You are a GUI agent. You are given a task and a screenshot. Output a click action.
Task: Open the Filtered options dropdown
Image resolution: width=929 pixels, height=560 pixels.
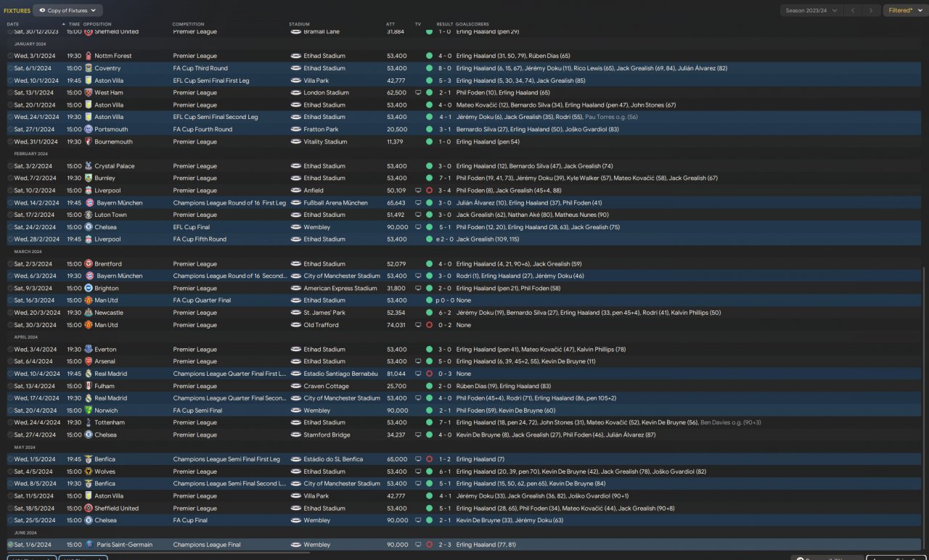coord(904,10)
